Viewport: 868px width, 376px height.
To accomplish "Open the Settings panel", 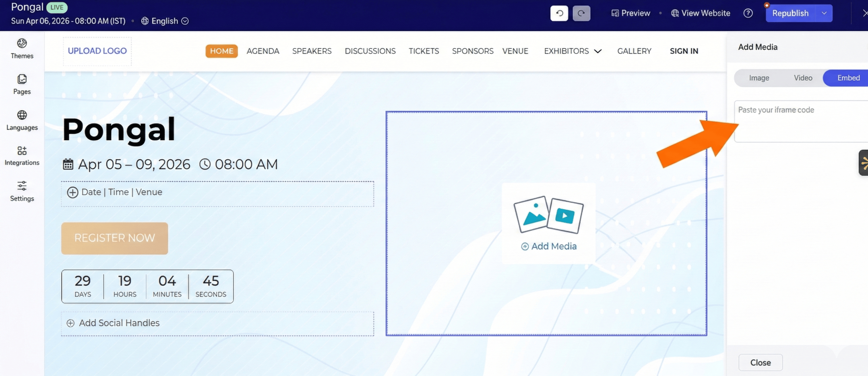I will click(22, 191).
